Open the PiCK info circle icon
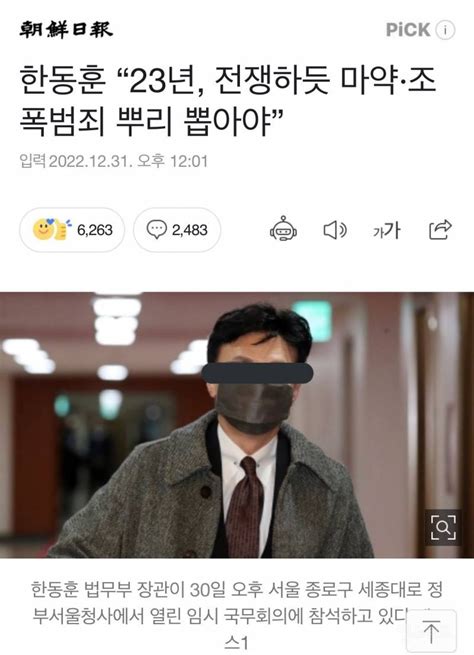474x655 pixels. coord(445,30)
